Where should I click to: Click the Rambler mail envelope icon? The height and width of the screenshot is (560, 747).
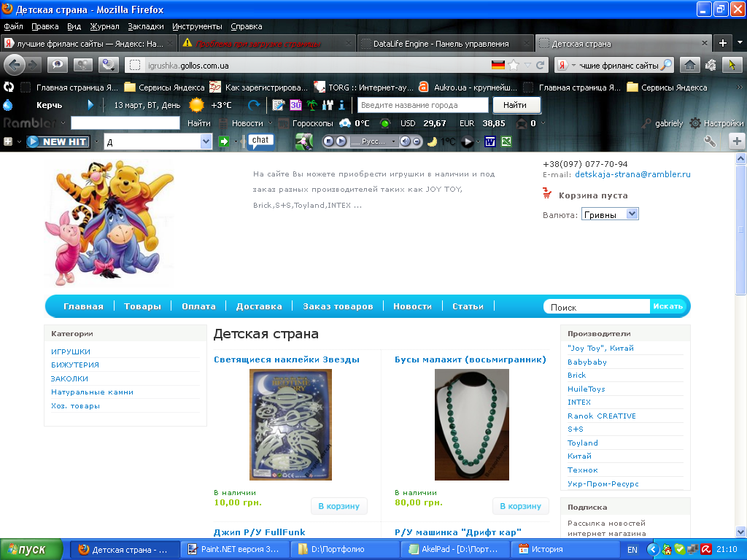(x=522, y=123)
